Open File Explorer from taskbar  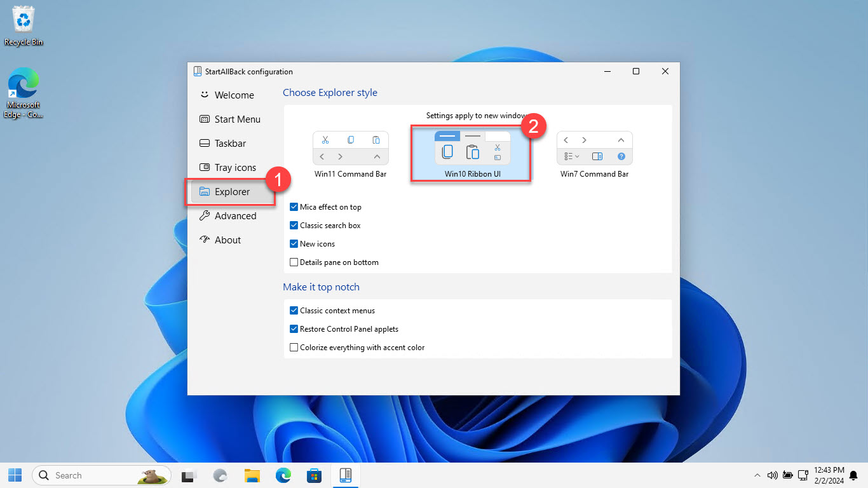(x=252, y=475)
